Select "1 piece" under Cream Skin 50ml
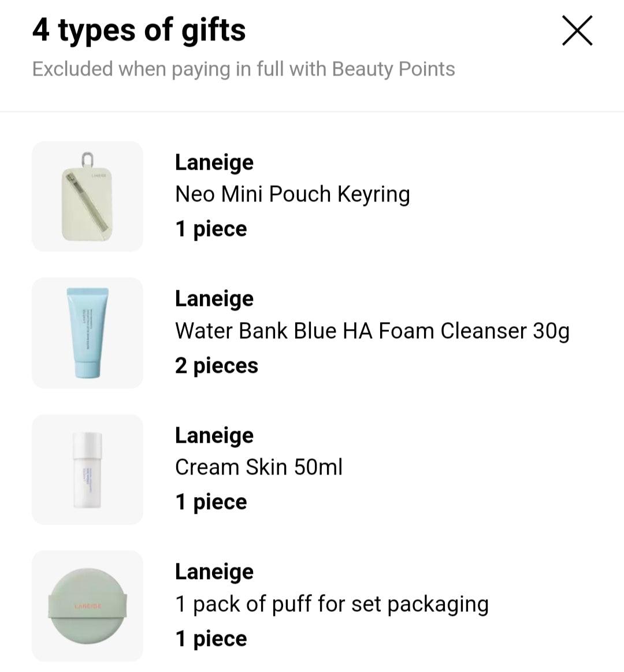The image size is (624, 672). coord(211,502)
